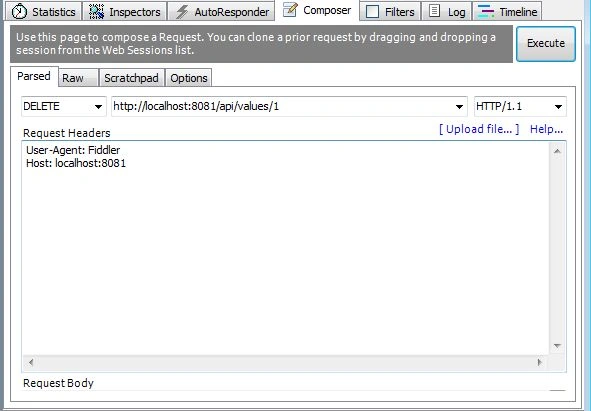Switch to the Raw sub-tab

[x=78, y=78]
